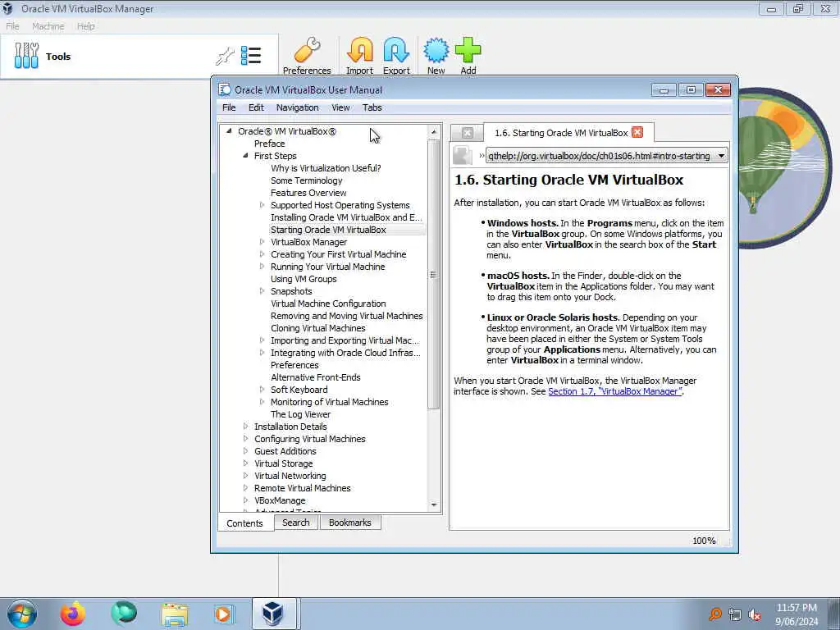
Task: Expand the Soft Keyboard node
Action: tap(262, 390)
